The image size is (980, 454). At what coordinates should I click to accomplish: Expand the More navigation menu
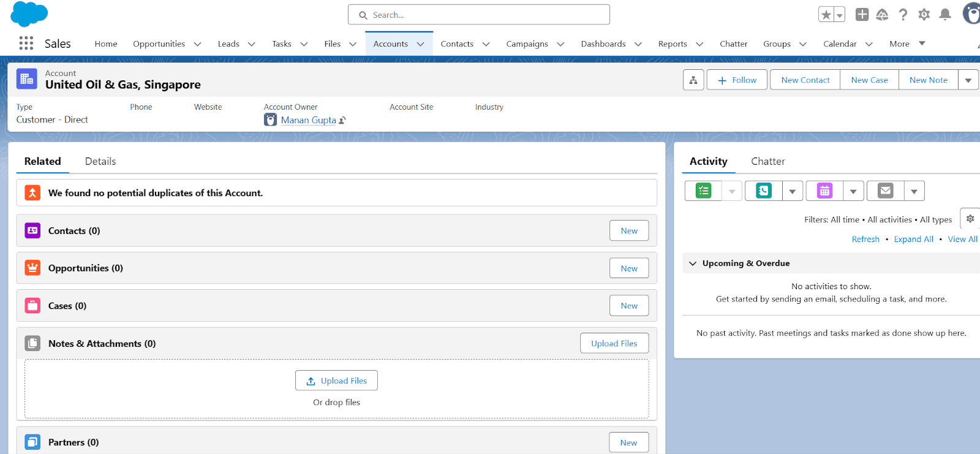907,44
